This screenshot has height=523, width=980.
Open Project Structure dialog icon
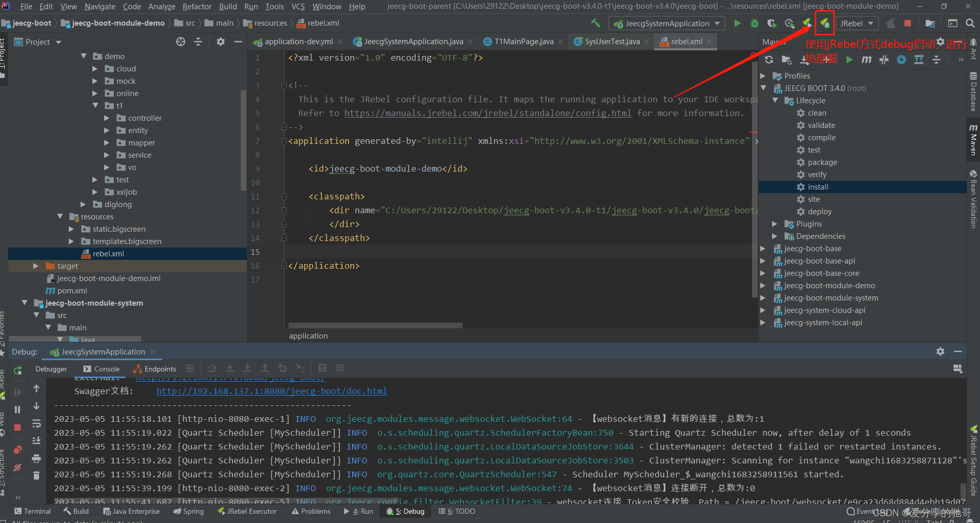click(930, 23)
